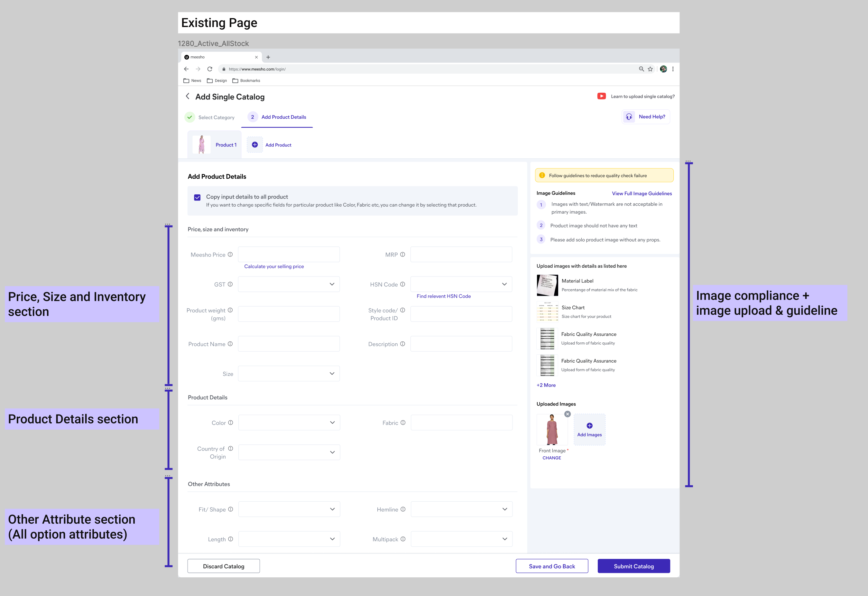Image resolution: width=868 pixels, height=596 pixels.
Task: Click the YouTube icon for upload tutorial
Action: tap(601, 97)
